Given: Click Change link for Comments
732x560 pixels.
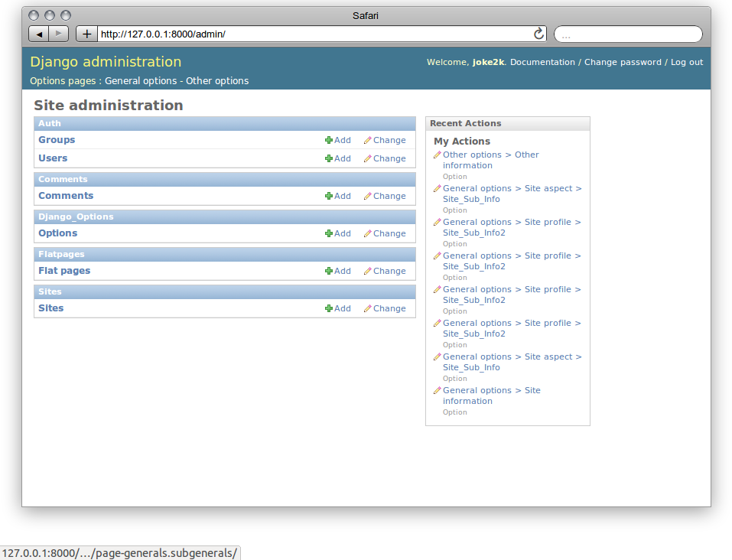Looking at the screenshot, I should click(x=389, y=196).
